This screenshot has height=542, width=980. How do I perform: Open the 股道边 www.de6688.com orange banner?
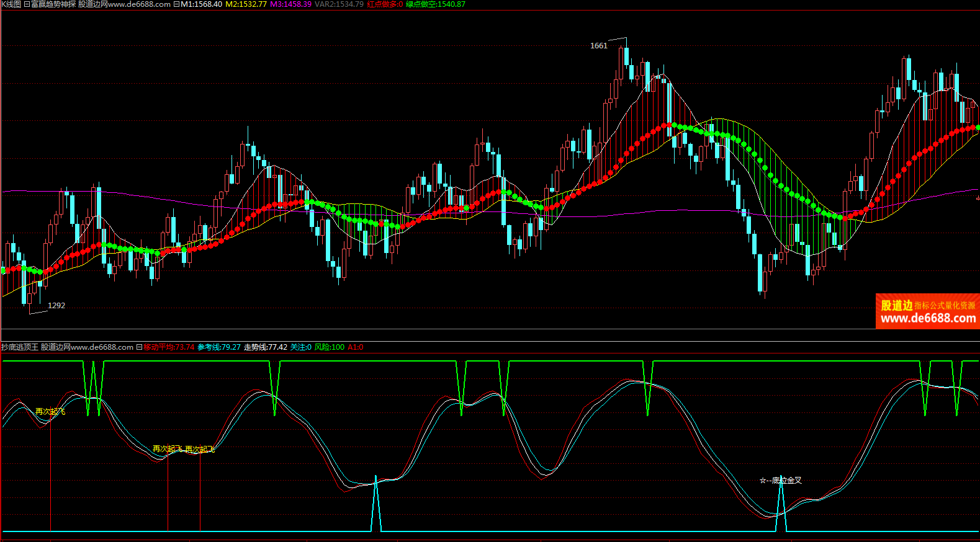click(927, 311)
